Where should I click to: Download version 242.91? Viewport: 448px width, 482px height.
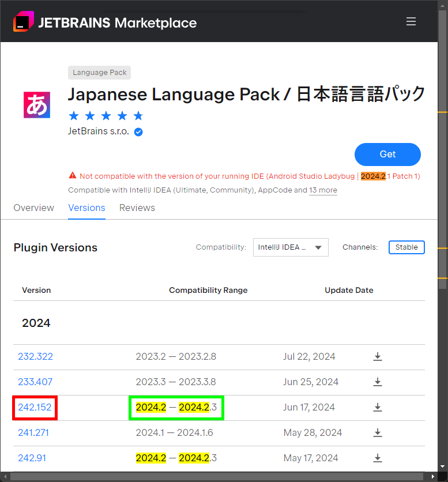(x=378, y=458)
